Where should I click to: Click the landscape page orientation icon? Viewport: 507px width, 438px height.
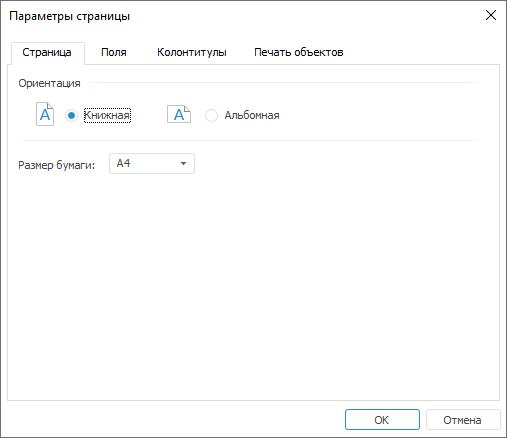click(x=179, y=114)
